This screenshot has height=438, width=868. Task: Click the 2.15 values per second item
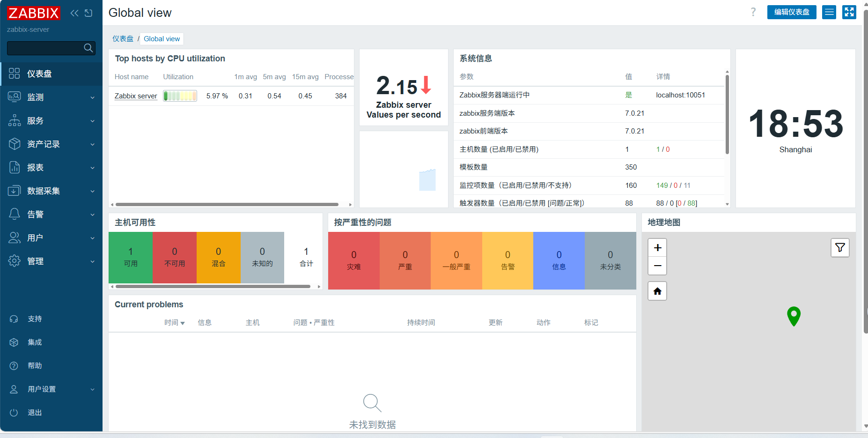pyautogui.click(x=404, y=87)
